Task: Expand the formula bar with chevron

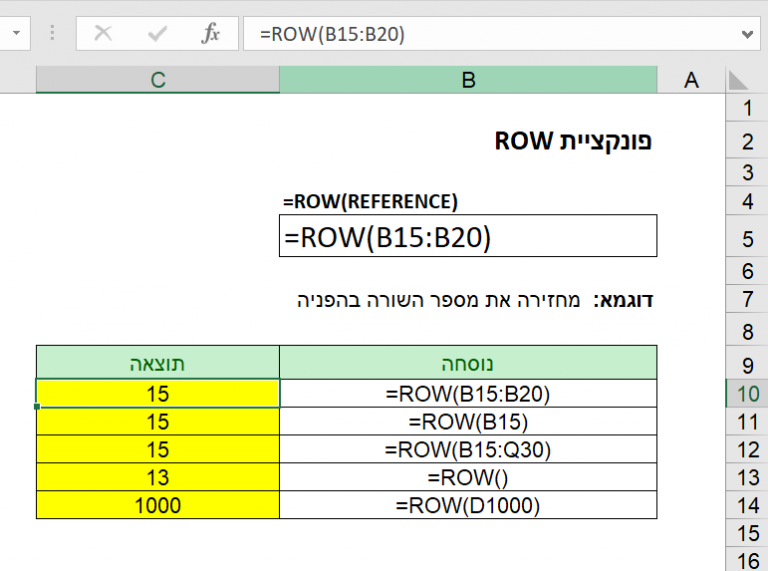Action: click(x=747, y=34)
